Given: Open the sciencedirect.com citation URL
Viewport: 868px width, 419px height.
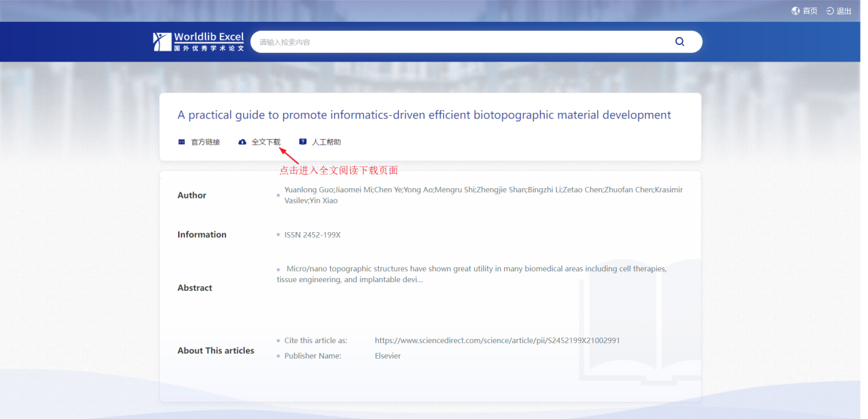Looking at the screenshot, I should point(497,340).
